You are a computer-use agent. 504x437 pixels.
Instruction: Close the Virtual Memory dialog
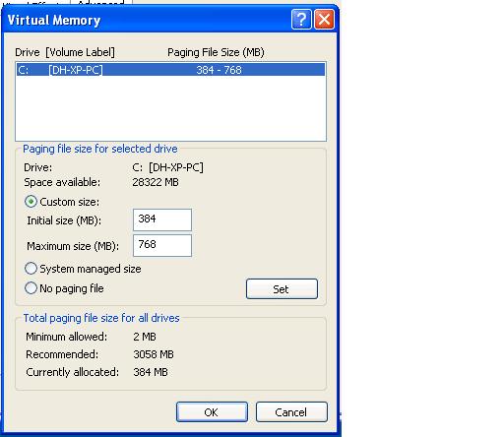[324, 20]
